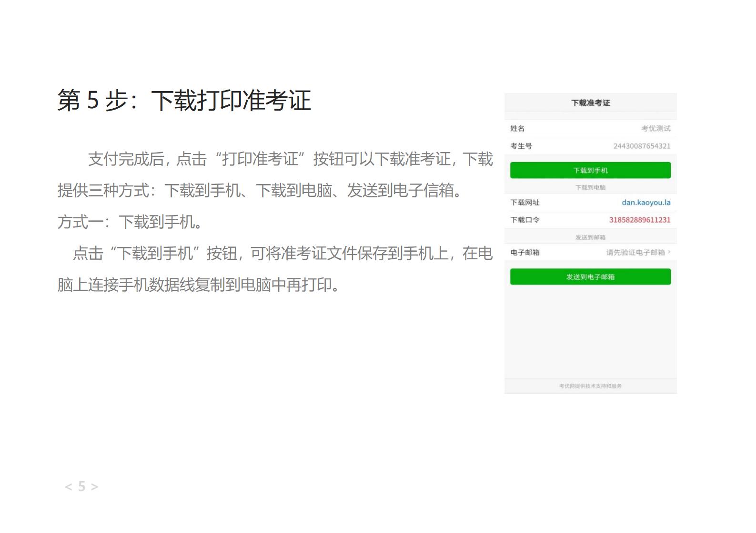The height and width of the screenshot is (533, 756).
Task: Click the heading 第 5 步：下载打印准考证
Action: [184, 101]
